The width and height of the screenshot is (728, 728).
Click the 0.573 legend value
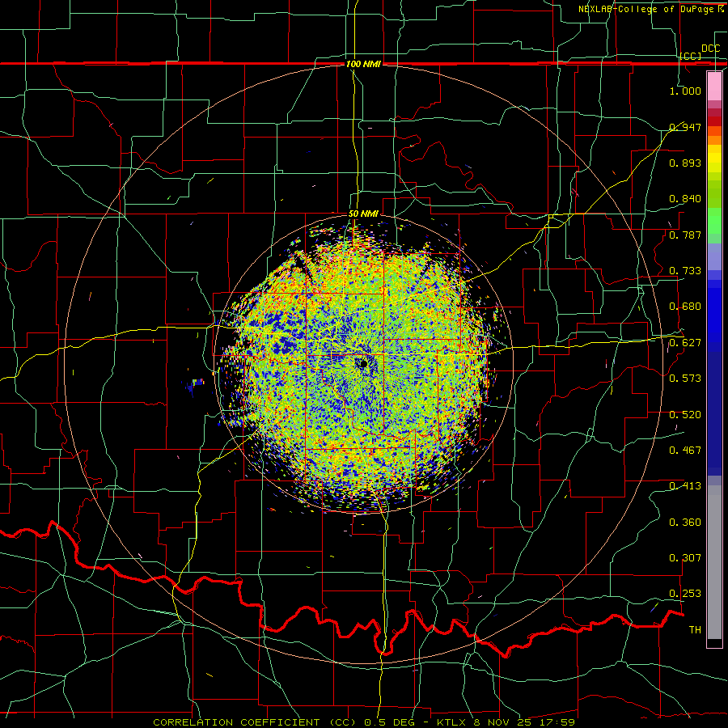(x=685, y=379)
